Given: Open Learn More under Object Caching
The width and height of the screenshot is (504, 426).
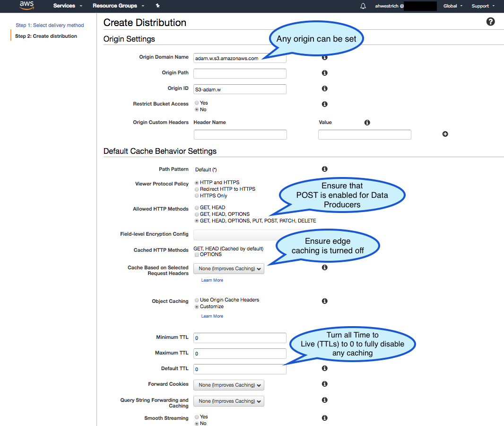Looking at the screenshot, I should coord(212,316).
